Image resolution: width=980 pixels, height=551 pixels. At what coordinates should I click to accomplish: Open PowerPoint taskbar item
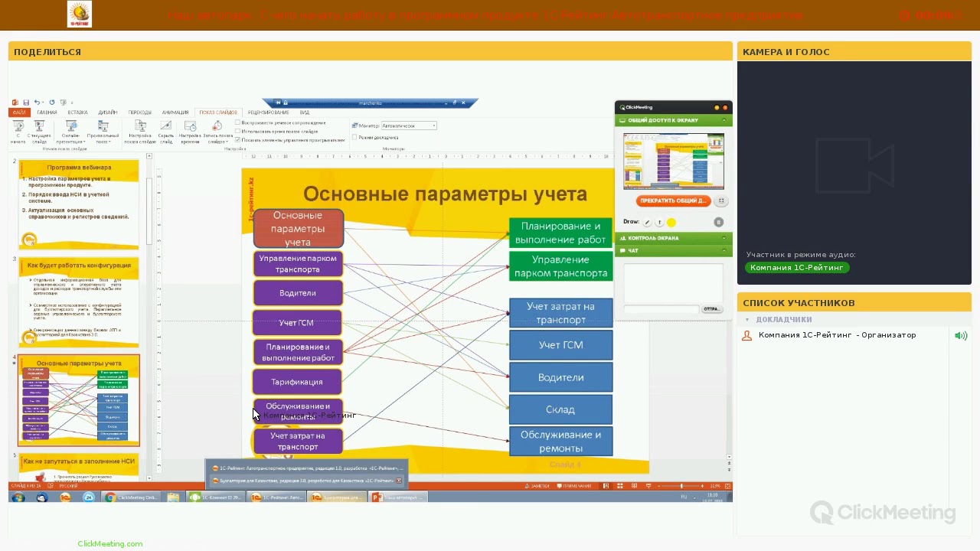[x=397, y=497]
